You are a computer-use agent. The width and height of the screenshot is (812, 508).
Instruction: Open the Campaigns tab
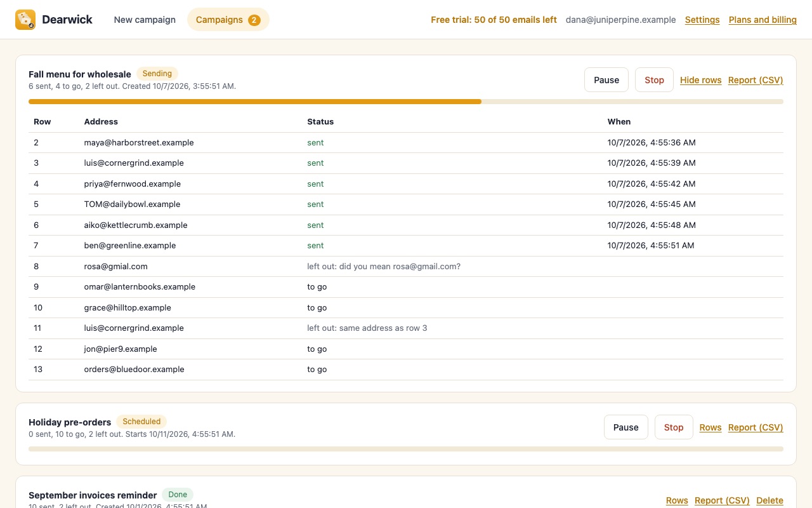228,20
